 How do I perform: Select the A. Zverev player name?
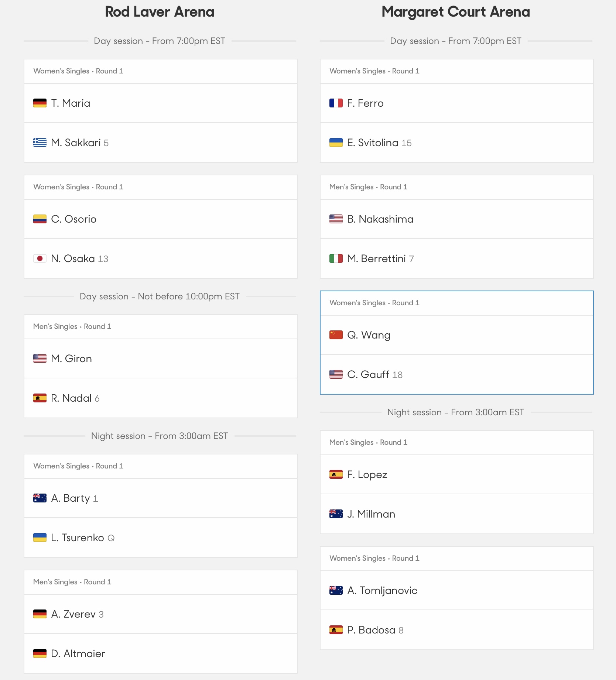(73, 614)
